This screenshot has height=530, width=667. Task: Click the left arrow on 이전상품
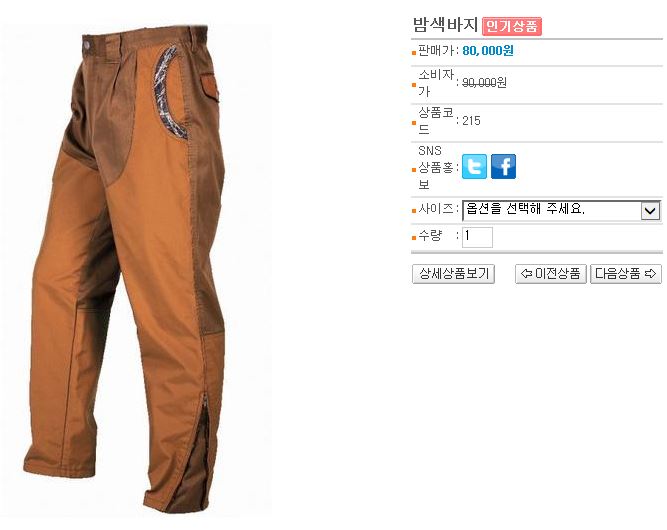[527, 274]
